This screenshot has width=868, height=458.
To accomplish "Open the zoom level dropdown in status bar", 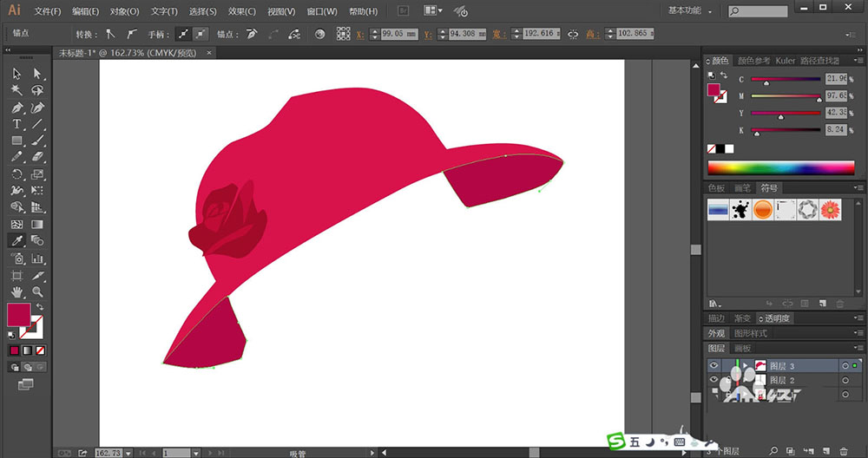I will 127,452.
